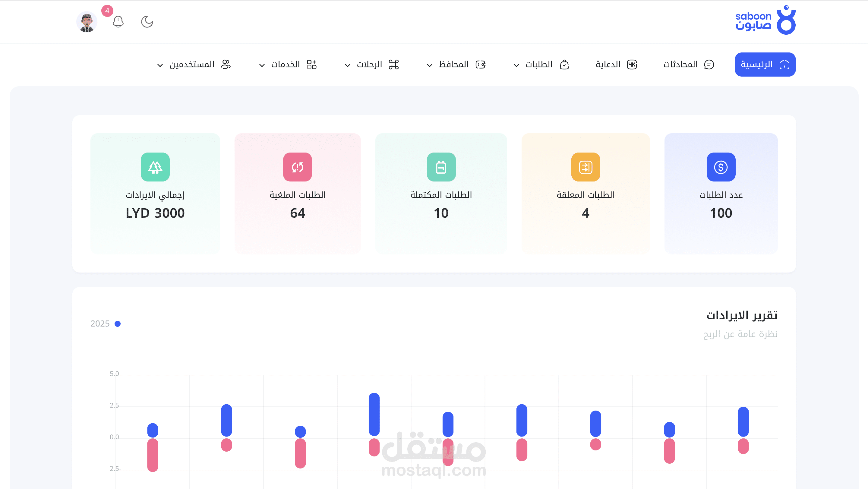Viewport: 868px width, 489px height.
Task: Open notifications bell with badge 4
Action: (x=118, y=22)
